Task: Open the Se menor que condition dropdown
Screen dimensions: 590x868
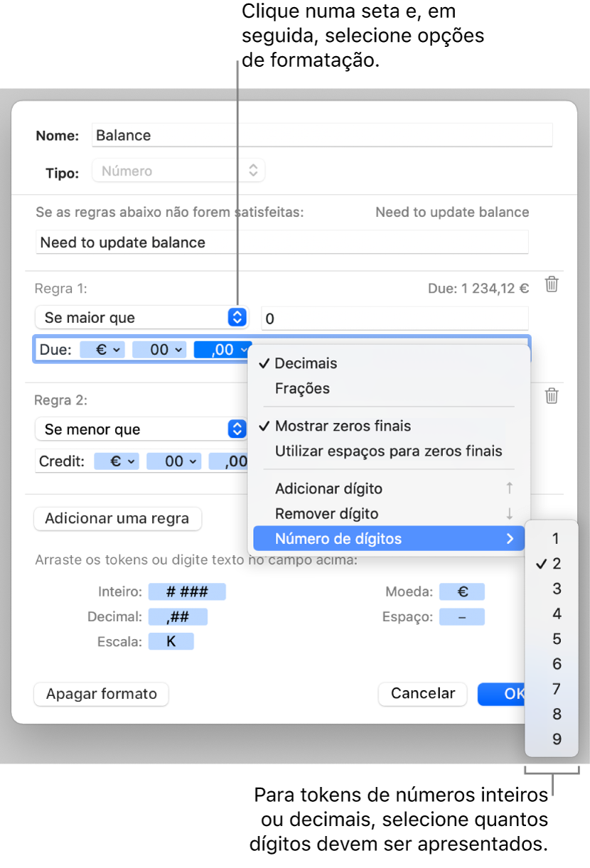Action: pyautogui.click(x=141, y=429)
